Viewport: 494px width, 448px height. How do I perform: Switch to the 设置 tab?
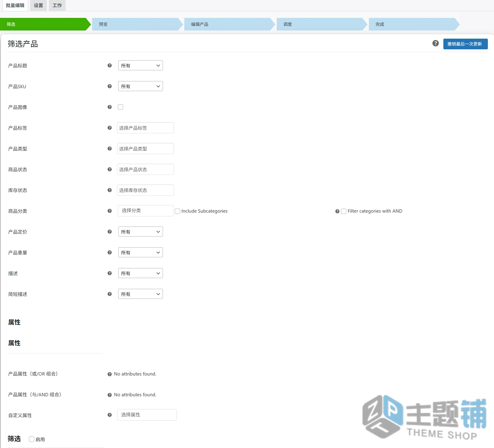38,5
